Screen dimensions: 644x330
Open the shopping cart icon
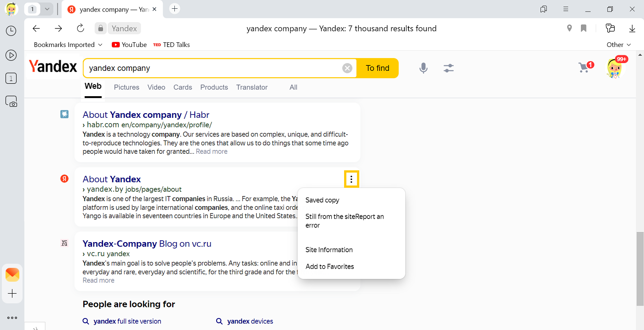pos(584,68)
